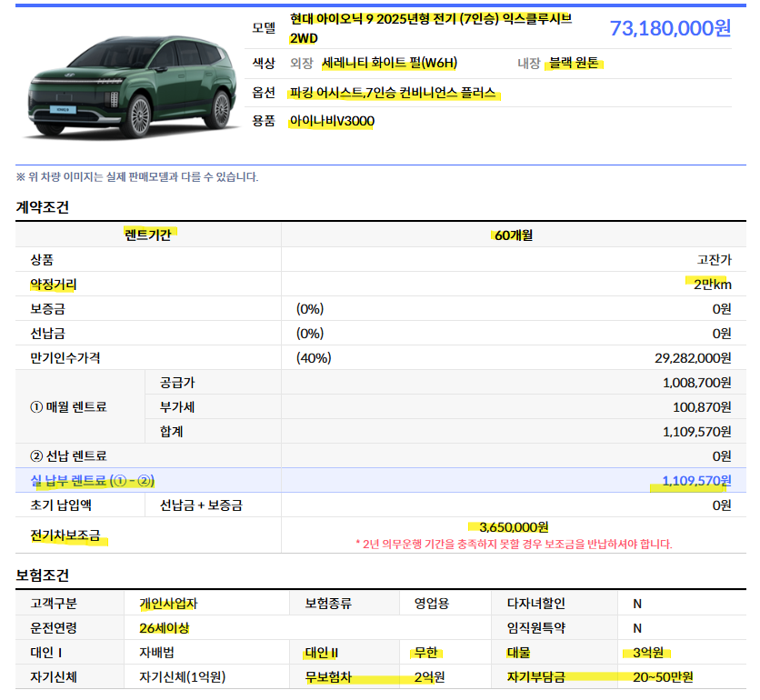760x700 pixels.
Task: Click option text 파킹 어시스트,7인승 컨비니언스 플러스
Action: (x=393, y=93)
